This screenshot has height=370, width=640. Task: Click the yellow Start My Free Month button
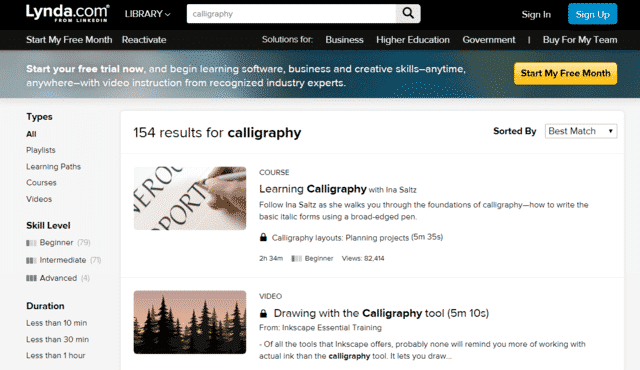565,73
